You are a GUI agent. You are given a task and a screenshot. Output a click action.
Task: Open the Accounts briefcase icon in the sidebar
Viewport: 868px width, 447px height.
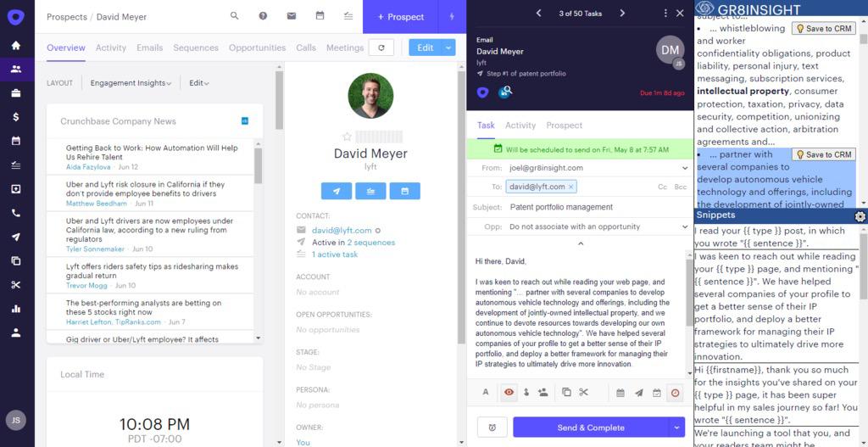pos(16,93)
